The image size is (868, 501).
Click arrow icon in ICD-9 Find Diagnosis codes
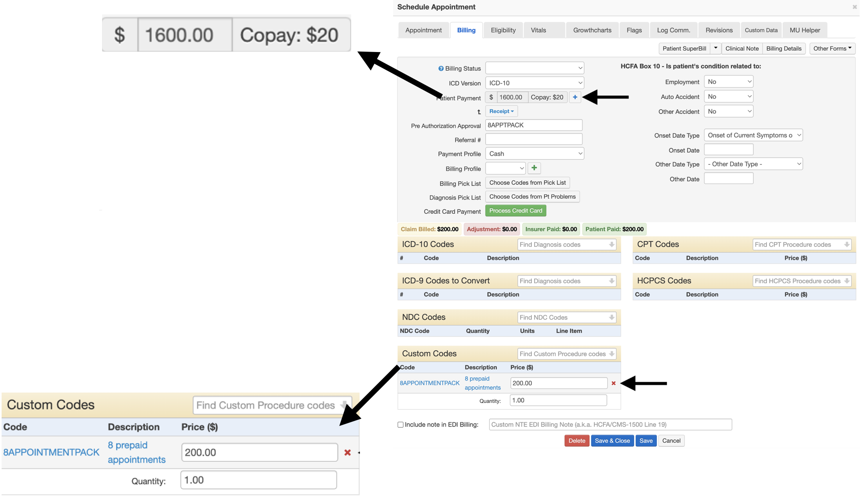click(611, 281)
